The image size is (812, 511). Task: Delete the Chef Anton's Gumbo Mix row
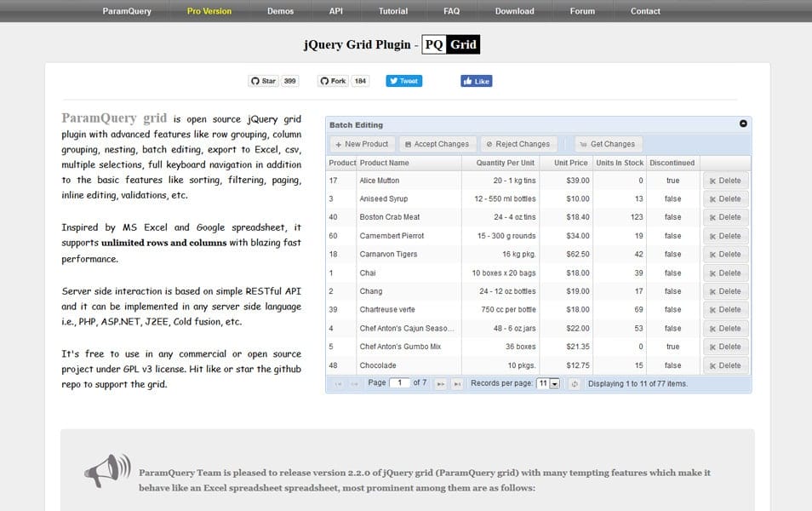tap(725, 347)
